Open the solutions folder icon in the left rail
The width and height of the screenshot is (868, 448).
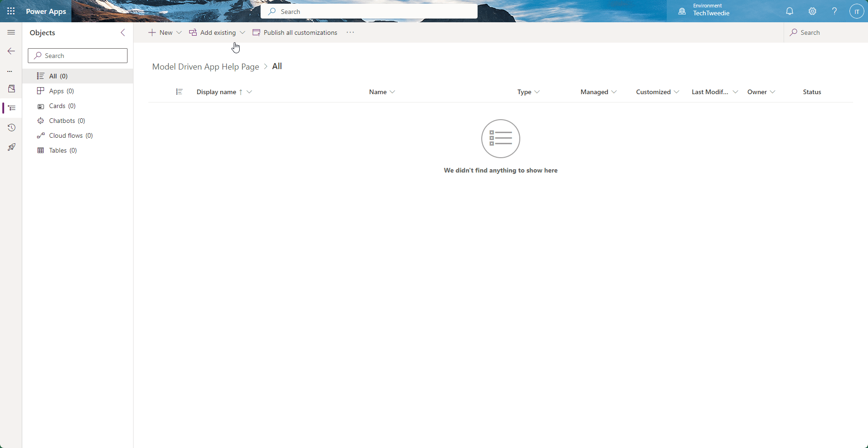pos(11,89)
